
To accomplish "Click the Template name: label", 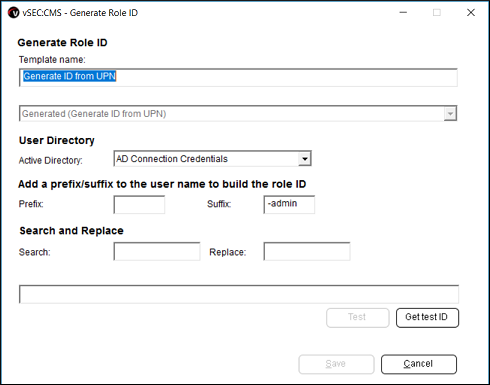I will [x=52, y=60].
